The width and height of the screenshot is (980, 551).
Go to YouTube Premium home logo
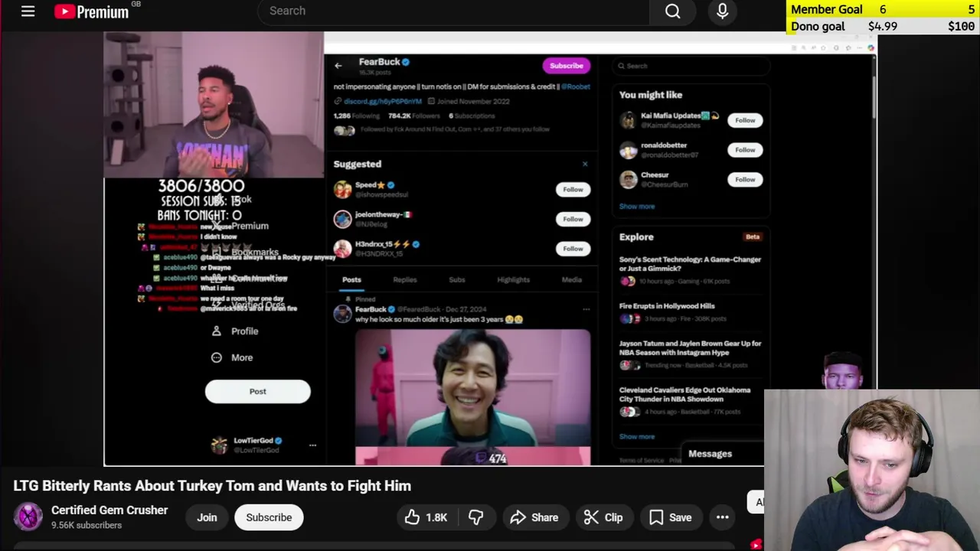[x=92, y=11]
